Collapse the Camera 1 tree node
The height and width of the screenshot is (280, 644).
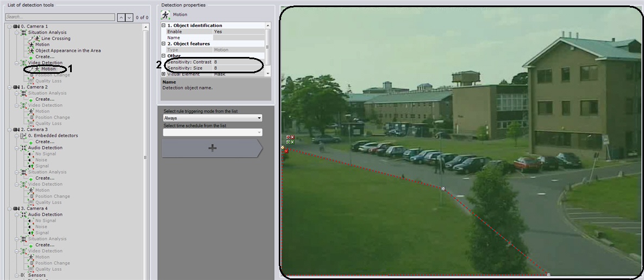[x=10, y=26]
